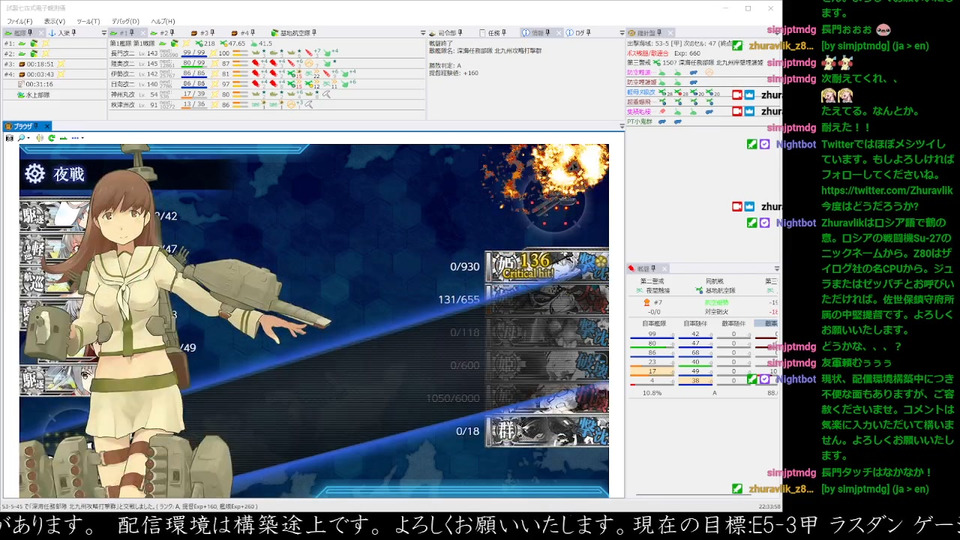Viewport: 960px width, 540px height.
Task: Click the game settings gear icon
Action: coord(35,174)
